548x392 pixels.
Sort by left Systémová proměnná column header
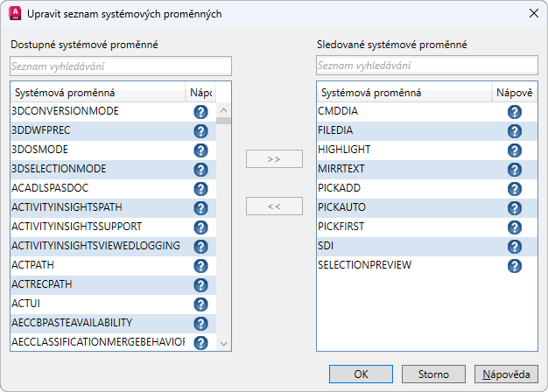click(96, 92)
